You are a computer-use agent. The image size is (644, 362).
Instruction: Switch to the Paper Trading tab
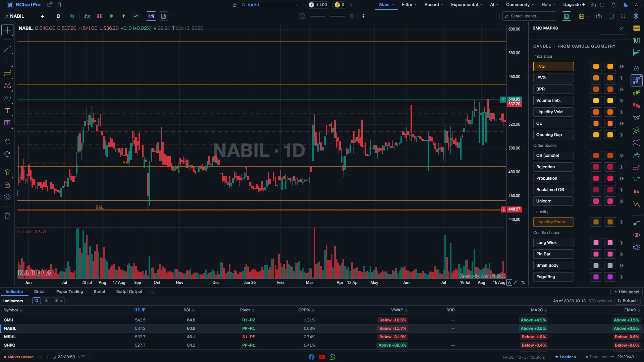(x=69, y=292)
